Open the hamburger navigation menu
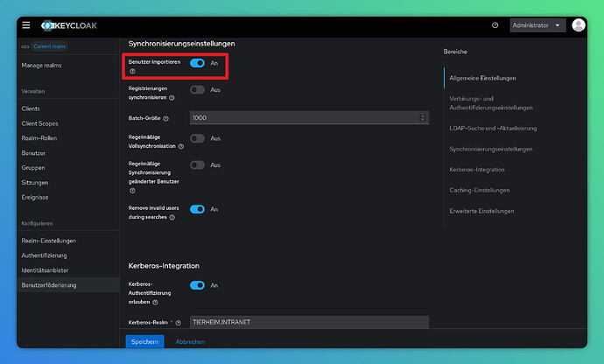Viewport: 604px width, 364px height. 26,25
